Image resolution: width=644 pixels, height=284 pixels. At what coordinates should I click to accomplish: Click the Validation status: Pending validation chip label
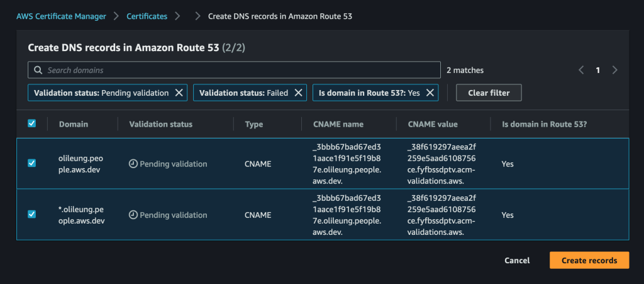pos(101,93)
